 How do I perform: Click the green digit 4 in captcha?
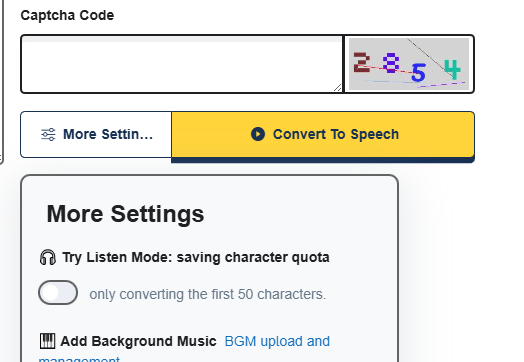pos(452,69)
